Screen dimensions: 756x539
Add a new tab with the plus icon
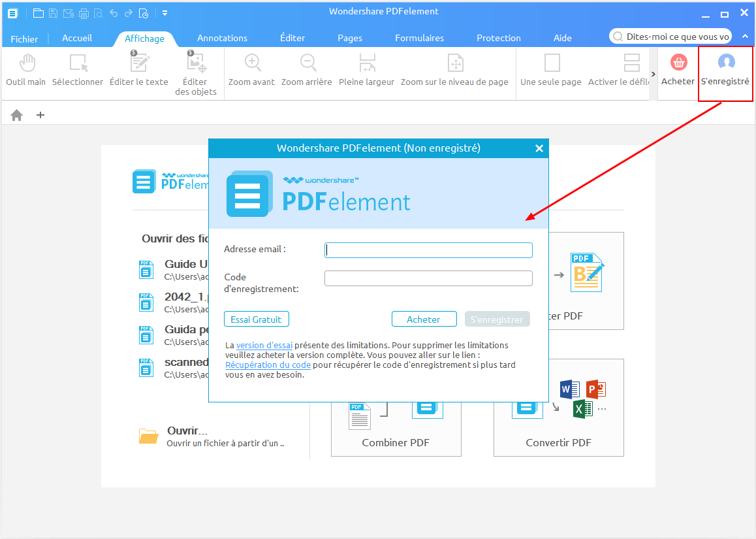pos(40,115)
